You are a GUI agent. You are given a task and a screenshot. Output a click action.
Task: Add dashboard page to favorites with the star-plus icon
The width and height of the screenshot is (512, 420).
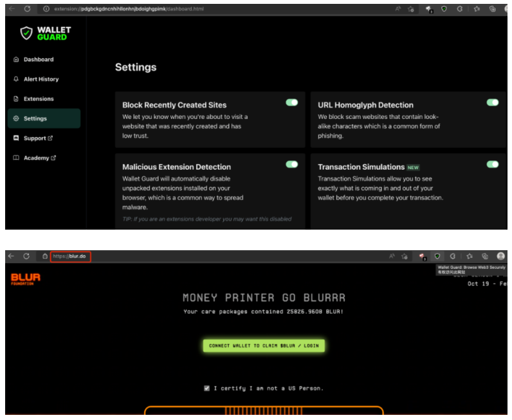[411, 9]
